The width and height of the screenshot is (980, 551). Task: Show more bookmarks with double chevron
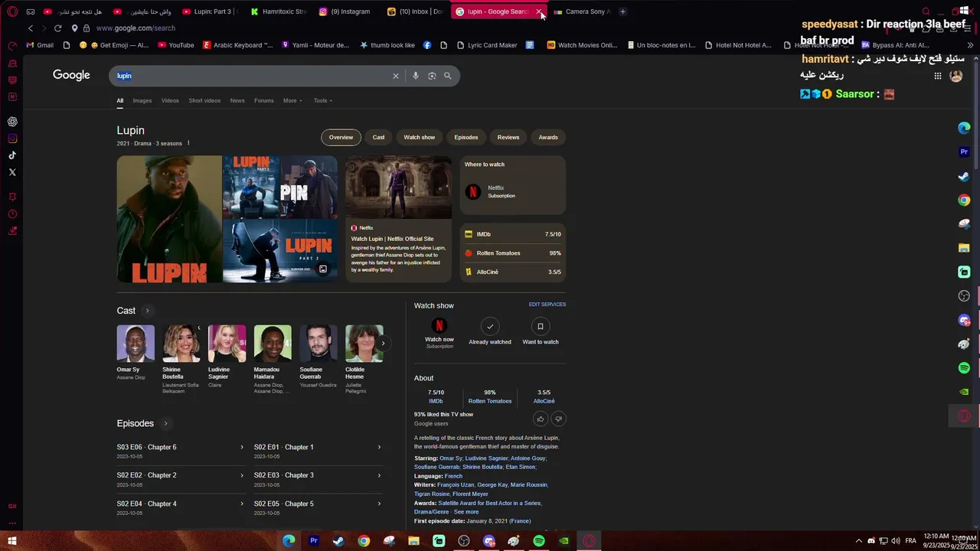(x=970, y=45)
